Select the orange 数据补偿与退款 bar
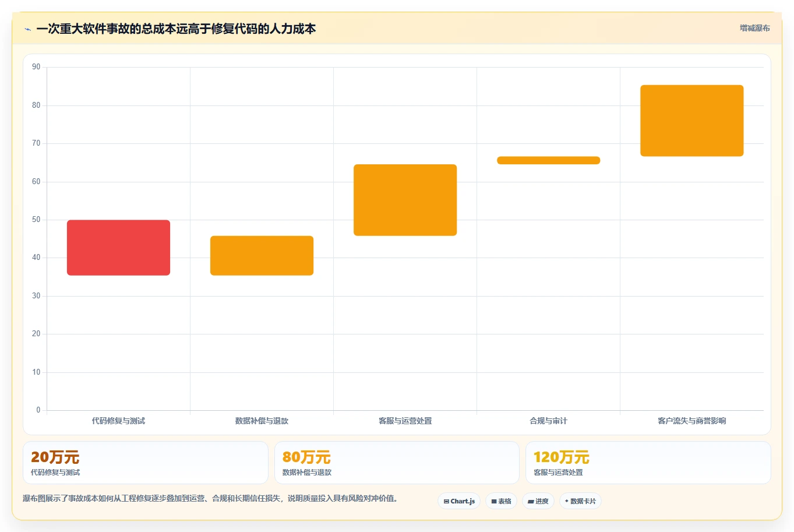The width and height of the screenshot is (794, 532). [x=262, y=255]
